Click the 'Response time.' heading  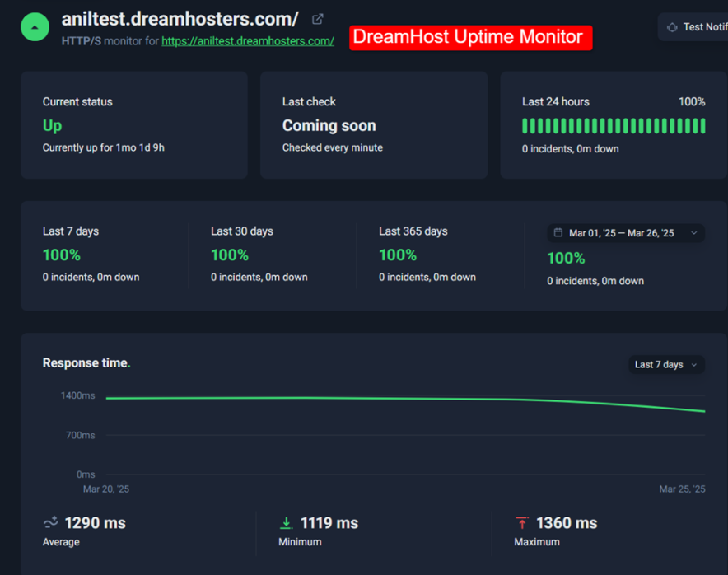pyautogui.click(x=86, y=362)
